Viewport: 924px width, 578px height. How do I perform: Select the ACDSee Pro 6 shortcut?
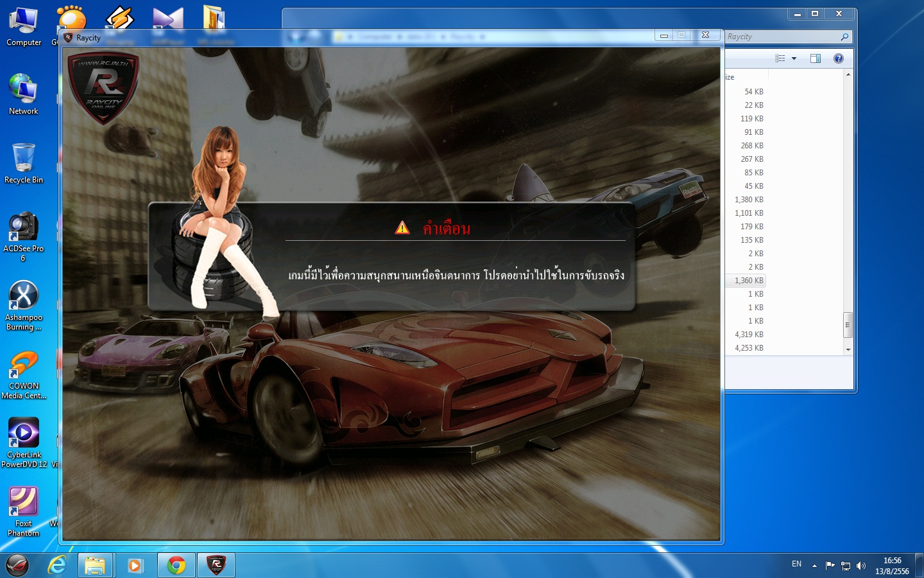[x=24, y=236]
